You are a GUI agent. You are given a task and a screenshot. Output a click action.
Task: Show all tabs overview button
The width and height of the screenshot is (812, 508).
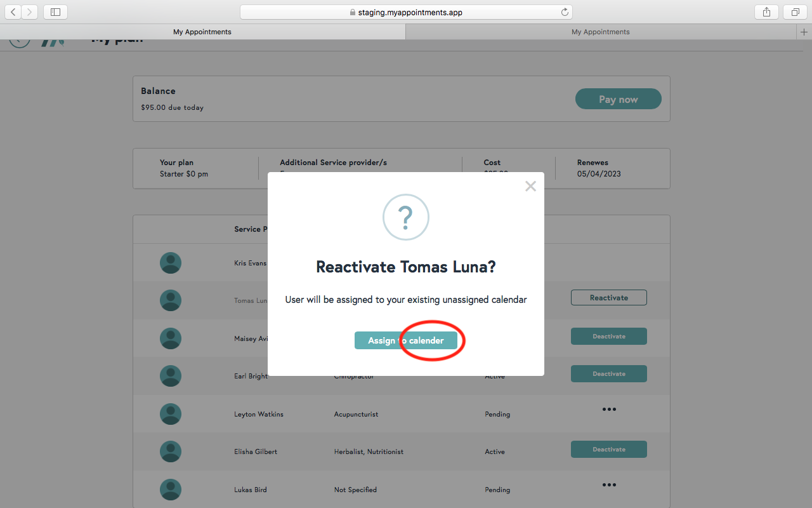pos(794,12)
